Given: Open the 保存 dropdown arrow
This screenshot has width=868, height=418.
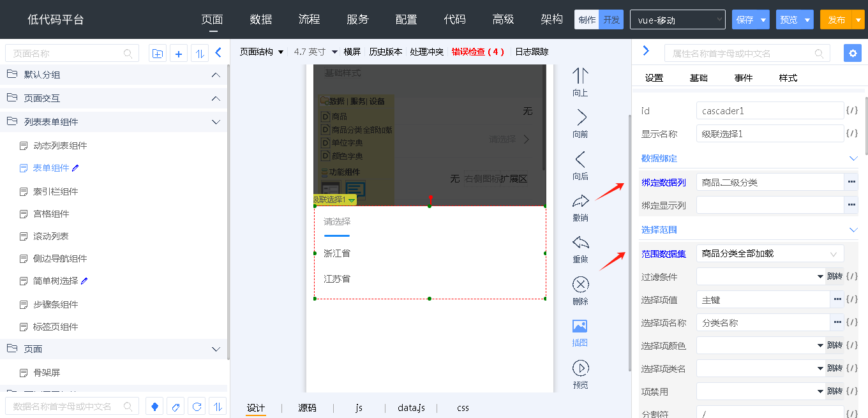Looking at the screenshot, I should pyautogui.click(x=764, y=20).
